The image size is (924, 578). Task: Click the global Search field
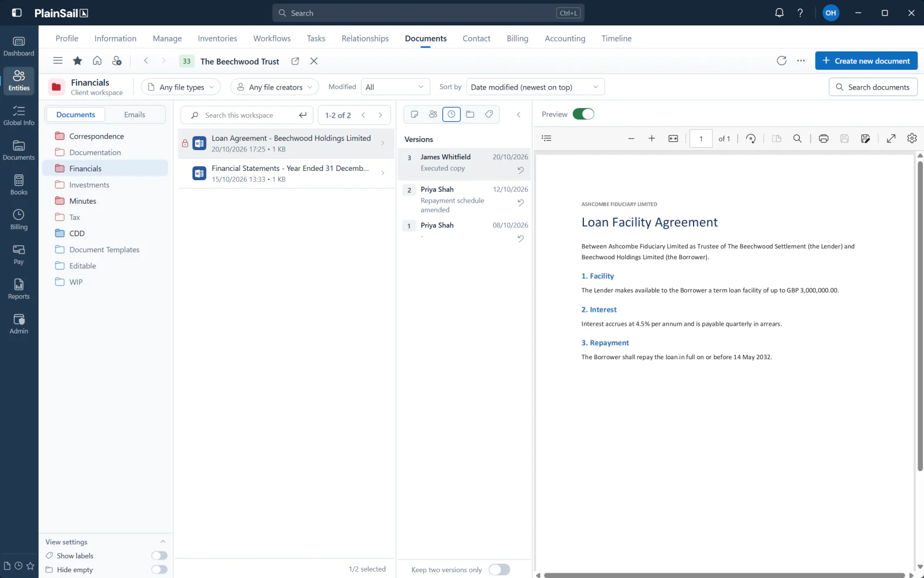coord(428,13)
